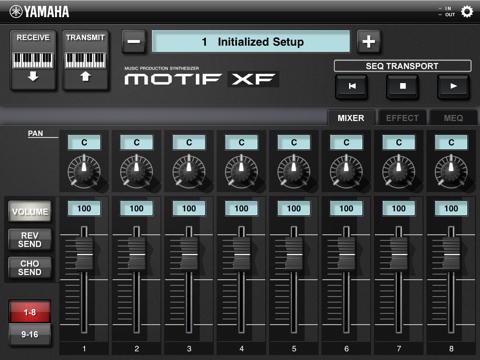
Task: Click the volume fader of part 5
Action: pos(294,254)
